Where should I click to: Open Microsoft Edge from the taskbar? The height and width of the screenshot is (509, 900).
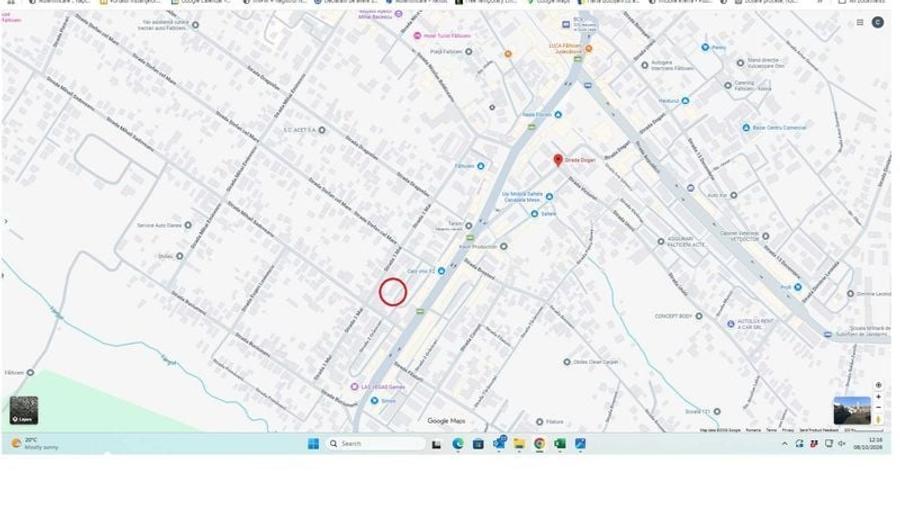pos(457,444)
